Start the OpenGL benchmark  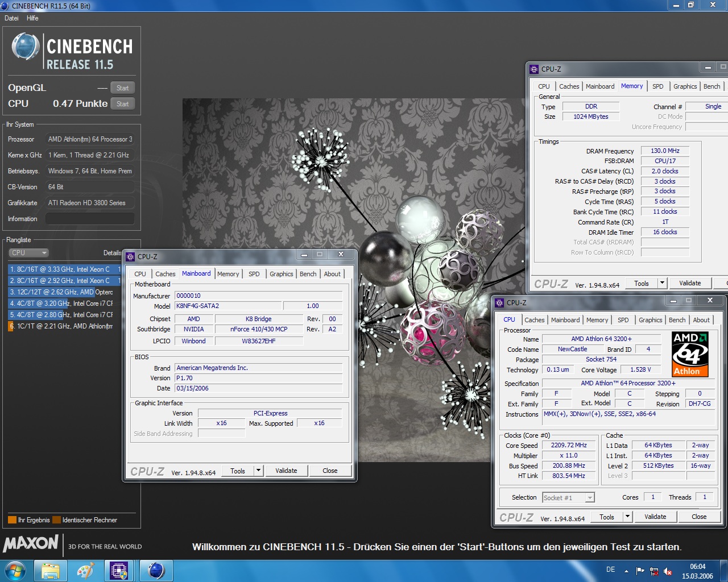click(x=122, y=88)
